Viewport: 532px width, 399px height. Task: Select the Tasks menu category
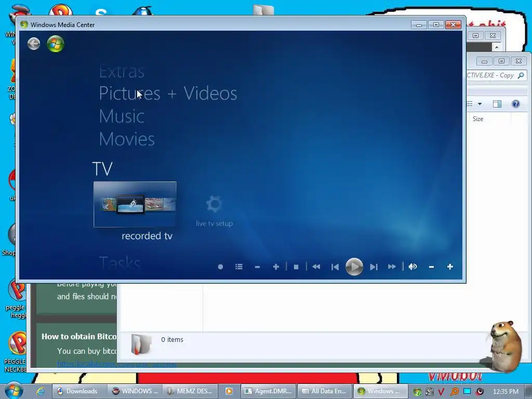point(120,263)
